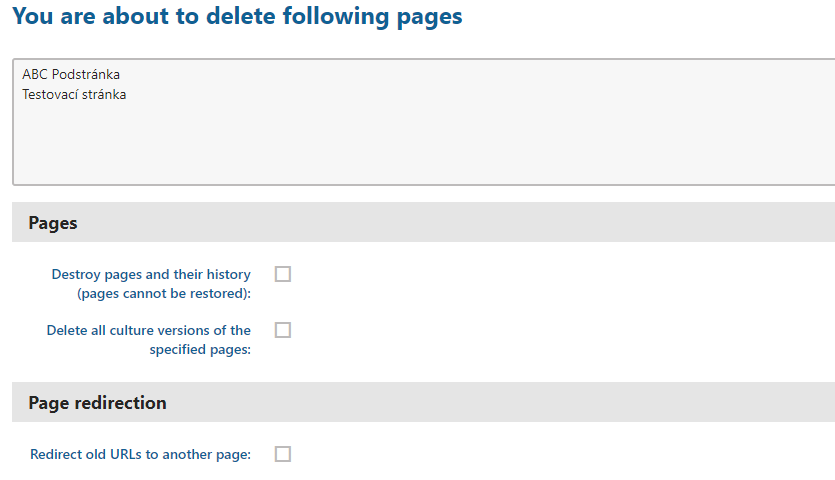Click the Page redirection section header

(97, 403)
